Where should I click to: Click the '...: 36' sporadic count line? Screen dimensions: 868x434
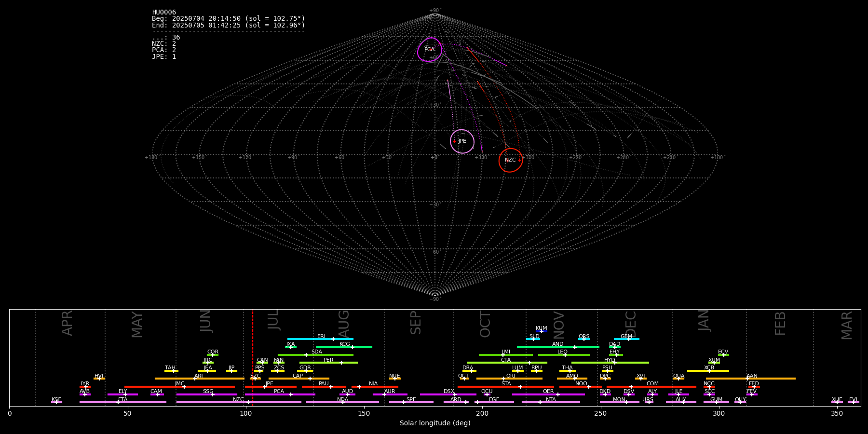166,37
